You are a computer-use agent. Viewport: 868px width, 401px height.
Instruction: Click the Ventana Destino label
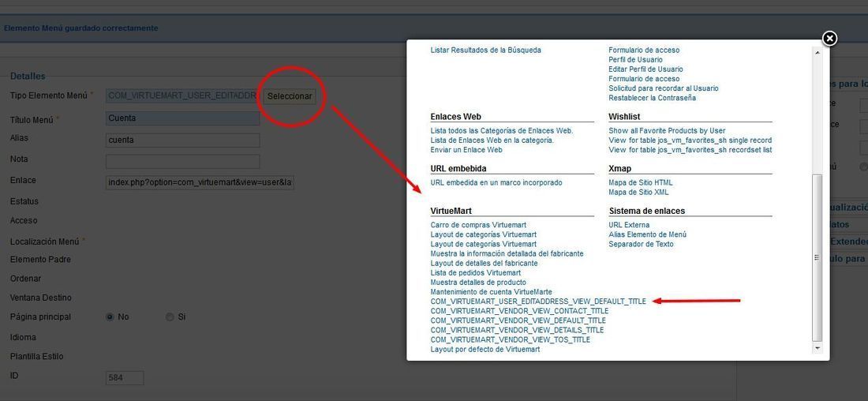[x=40, y=298]
